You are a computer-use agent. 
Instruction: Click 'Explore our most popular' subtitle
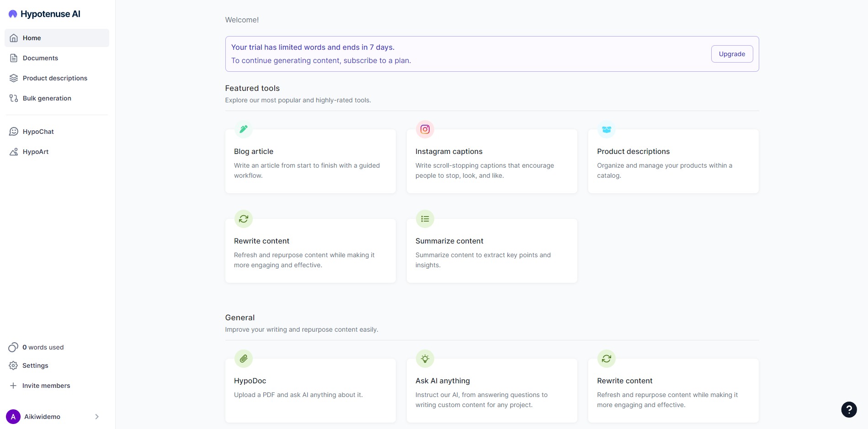pyautogui.click(x=298, y=100)
